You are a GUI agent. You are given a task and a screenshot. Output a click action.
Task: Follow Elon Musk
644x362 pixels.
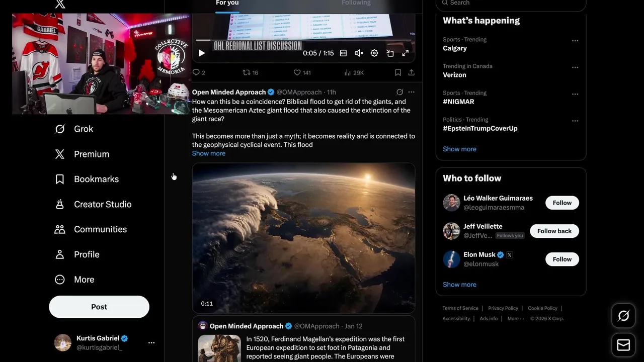click(x=562, y=259)
